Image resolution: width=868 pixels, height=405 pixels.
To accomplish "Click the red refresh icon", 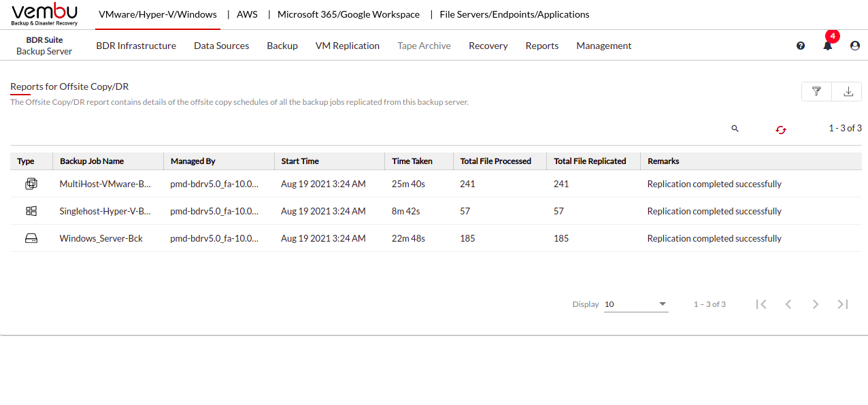I will click(x=781, y=129).
